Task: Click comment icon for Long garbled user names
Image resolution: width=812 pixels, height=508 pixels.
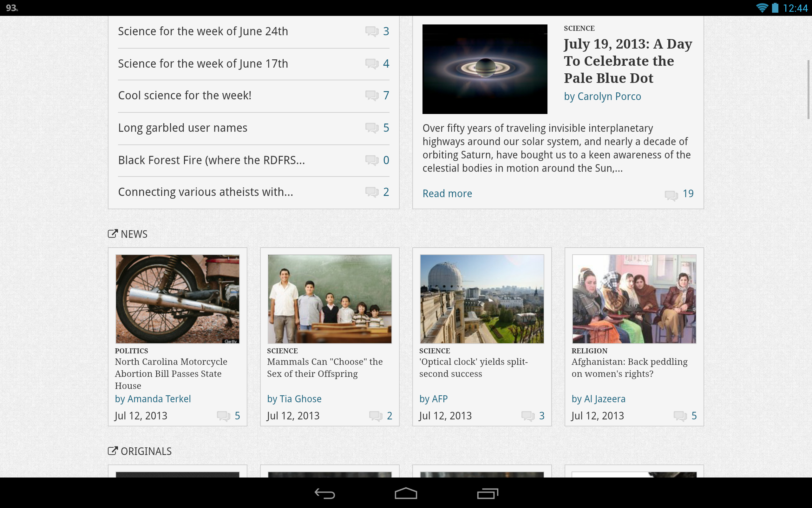Action: 372,128
